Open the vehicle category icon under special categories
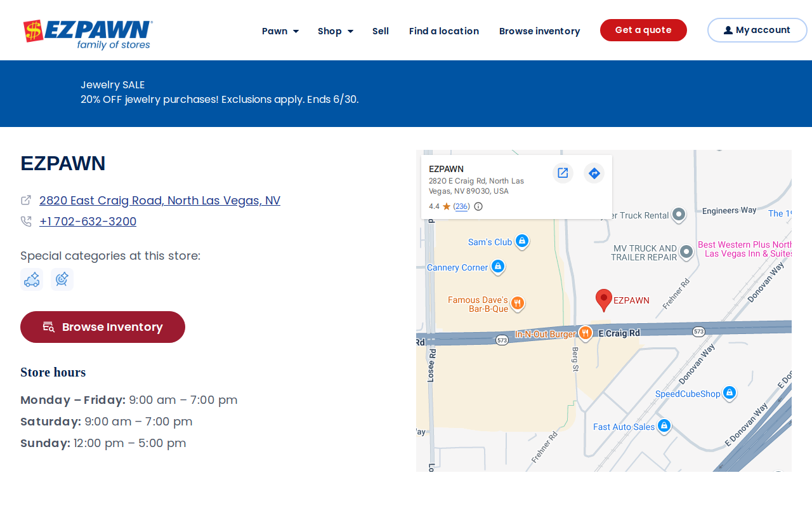The width and height of the screenshot is (812, 508). point(32,279)
